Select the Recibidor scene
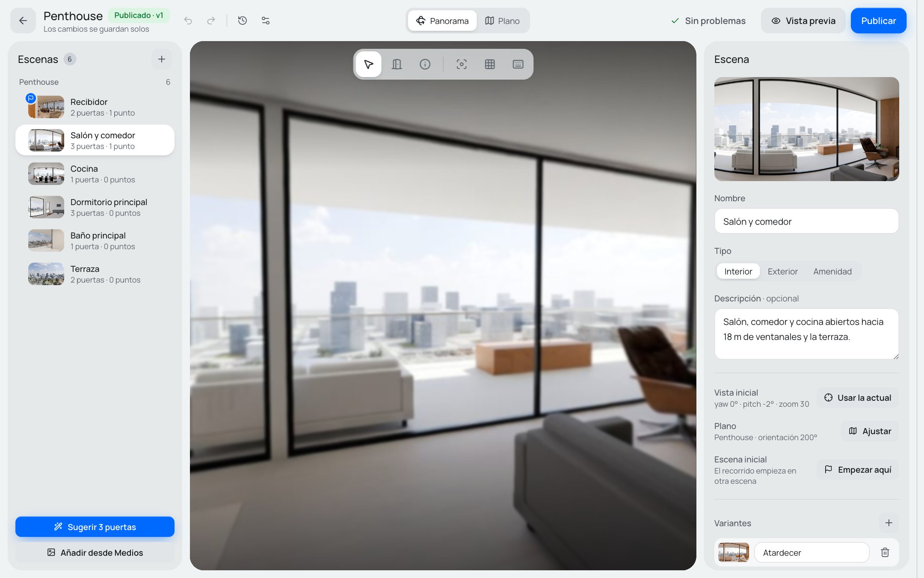The width and height of the screenshot is (924, 578). pyautogui.click(x=95, y=107)
